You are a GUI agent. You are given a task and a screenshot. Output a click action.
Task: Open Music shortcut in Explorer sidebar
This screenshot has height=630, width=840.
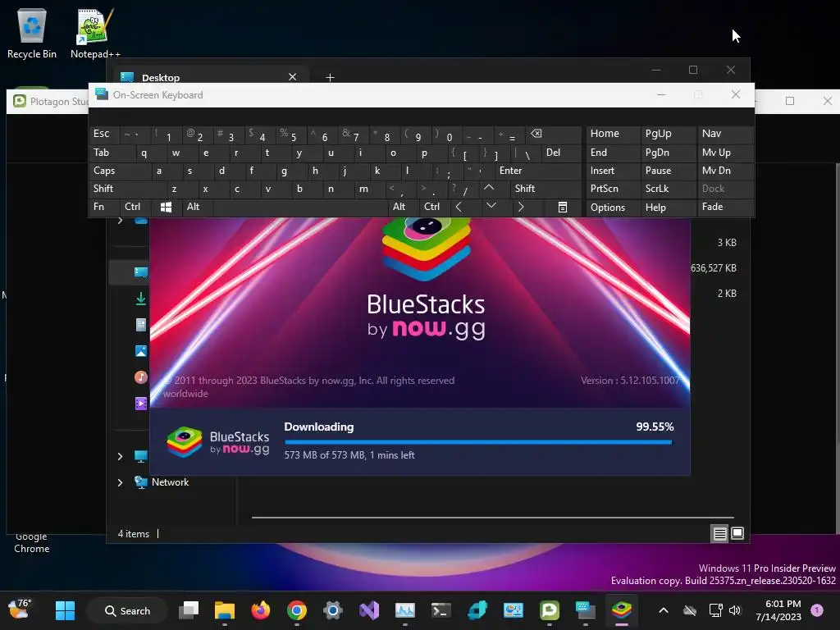pos(141,377)
